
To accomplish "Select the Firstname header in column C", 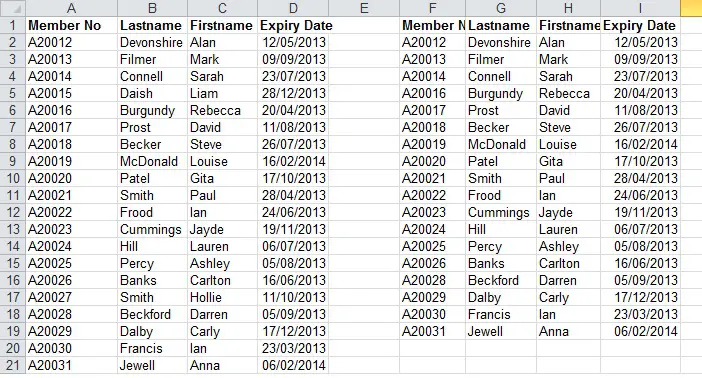I will point(223,26).
